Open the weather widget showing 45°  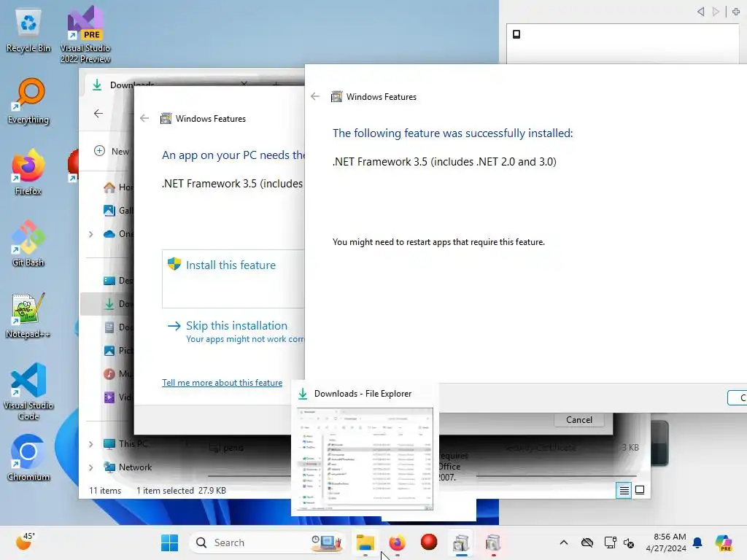click(25, 542)
